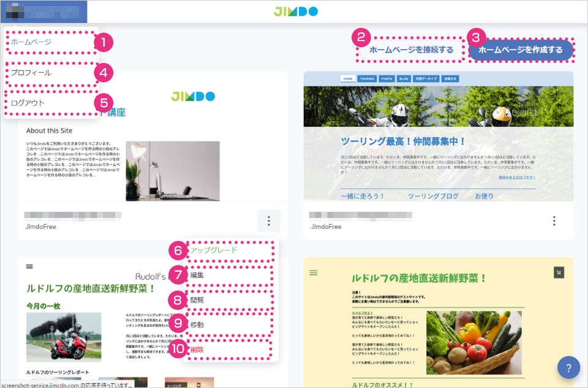
Task: Click JimdoFree label under the first site card
Action: pyautogui.click(x=41, y=226)
